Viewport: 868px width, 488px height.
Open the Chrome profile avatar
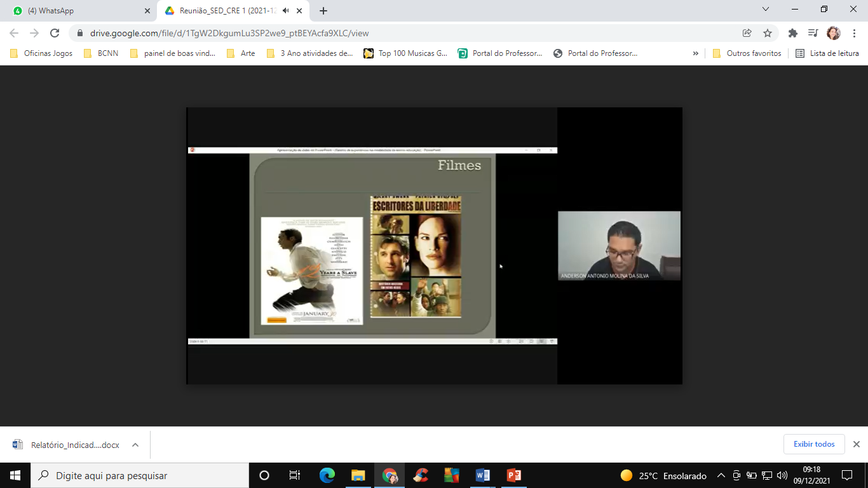834,33
